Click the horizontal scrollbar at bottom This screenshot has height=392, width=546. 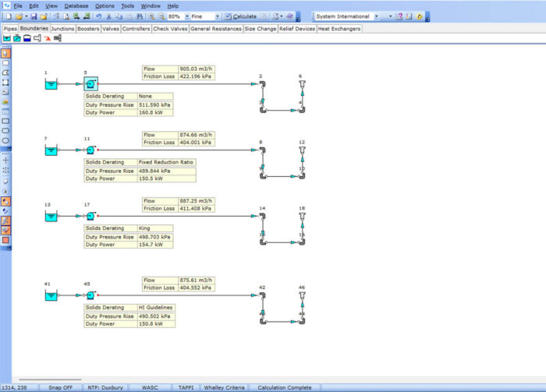tap(50, 380)
